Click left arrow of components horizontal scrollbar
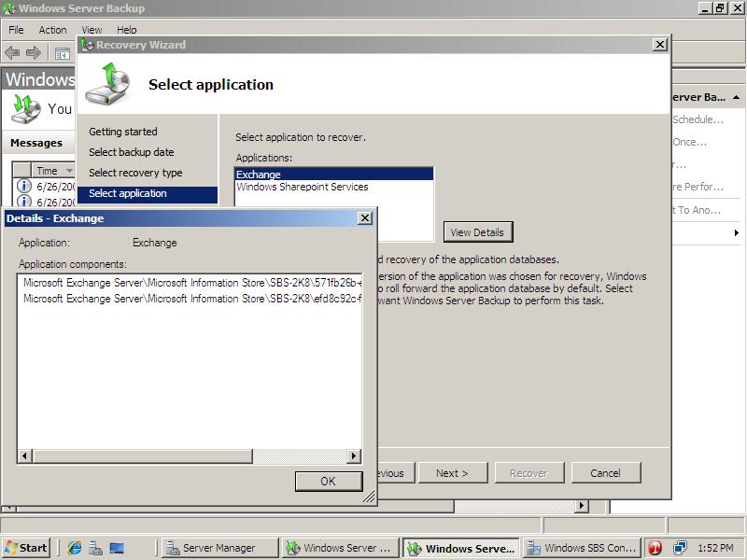The width and height of the screenshot is (747, 560). [x=25, y=455]
